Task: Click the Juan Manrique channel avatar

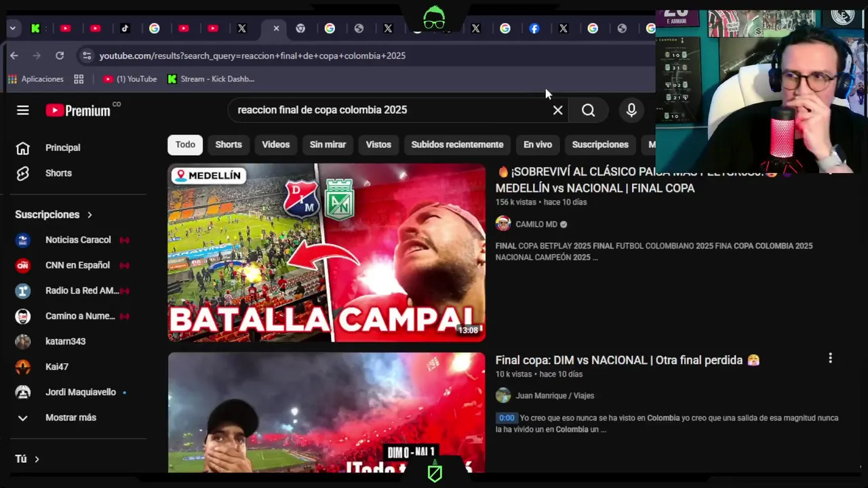Action: [503, 396]
